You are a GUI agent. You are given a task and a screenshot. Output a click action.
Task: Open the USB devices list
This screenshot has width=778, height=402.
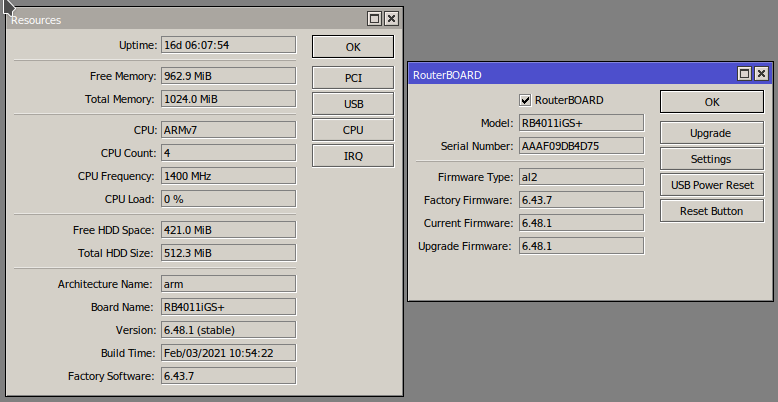tap(353, 104)
